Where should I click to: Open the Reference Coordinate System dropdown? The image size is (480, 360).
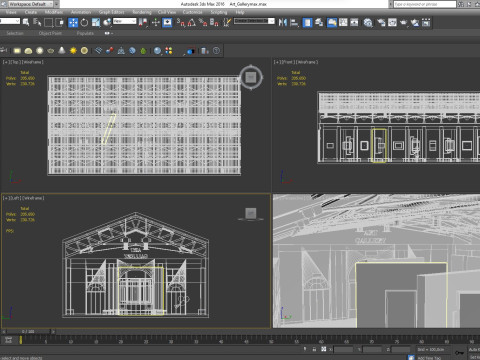point(125,21)
